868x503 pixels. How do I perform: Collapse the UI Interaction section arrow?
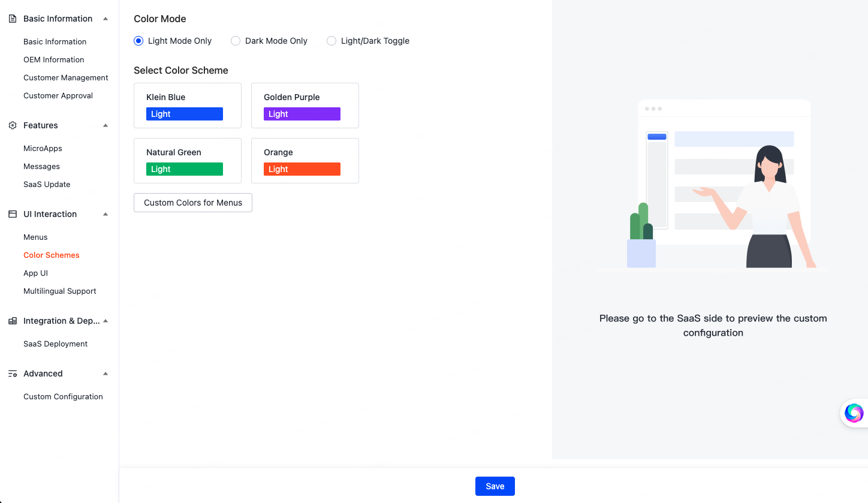[x=106, y=214]
